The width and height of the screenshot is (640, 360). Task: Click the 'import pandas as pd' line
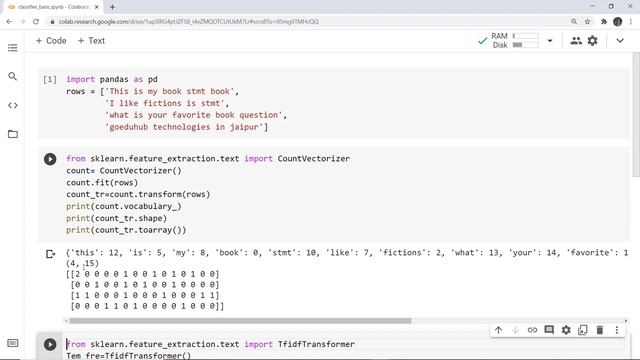pyautogui.click(x=112, y=79)
